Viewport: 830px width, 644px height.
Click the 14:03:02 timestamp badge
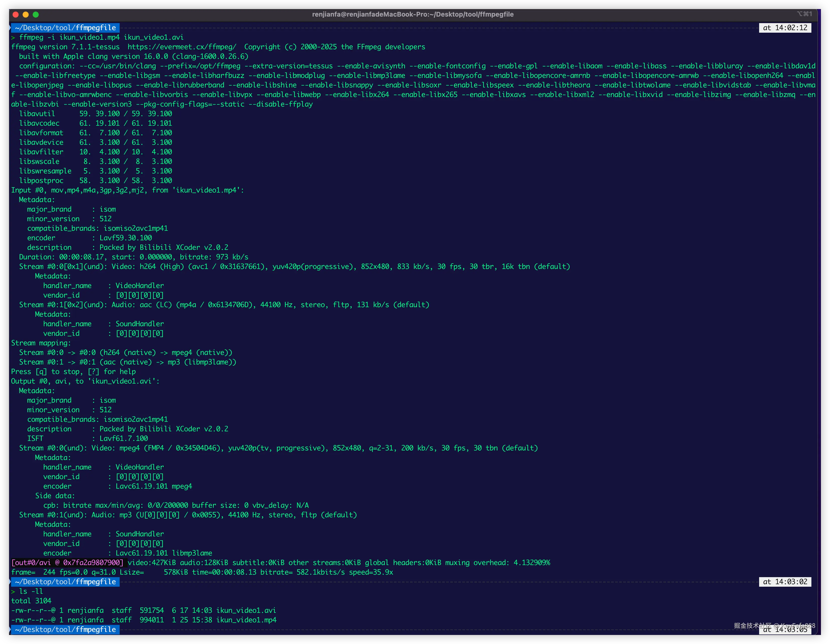click(x=785, y=582)
